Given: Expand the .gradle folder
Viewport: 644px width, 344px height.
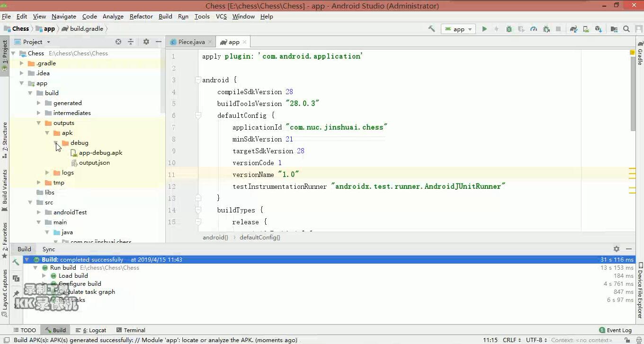Looking at the screenshot, I should [x=21, y=63].
